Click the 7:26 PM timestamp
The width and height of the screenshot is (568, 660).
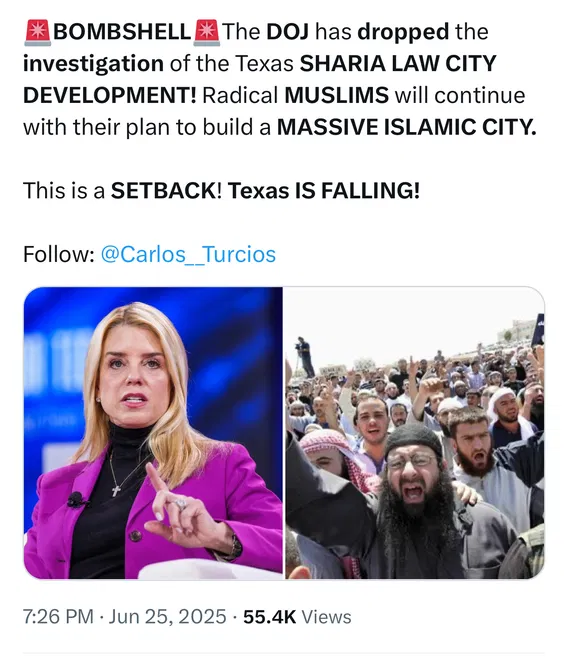click(x=58, y=617)
